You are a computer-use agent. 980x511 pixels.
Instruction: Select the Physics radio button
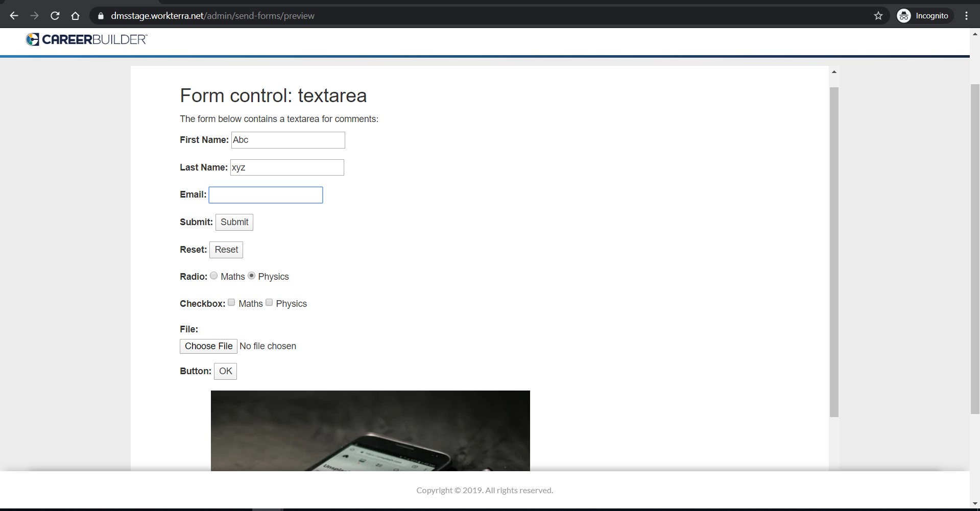click(x=251, y=276)
